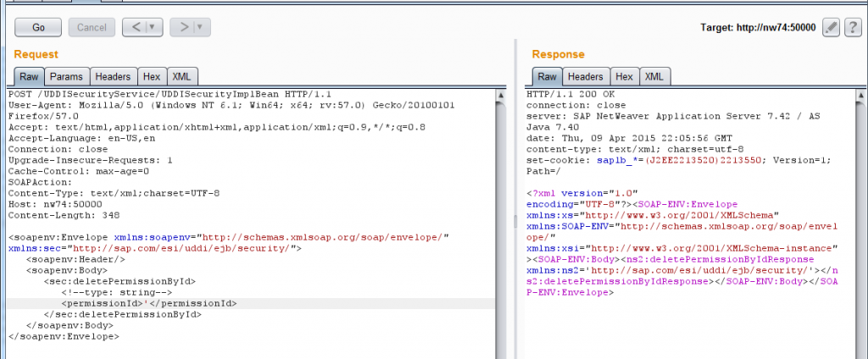Switch to the Headers tab in Response

pos(585,77)
